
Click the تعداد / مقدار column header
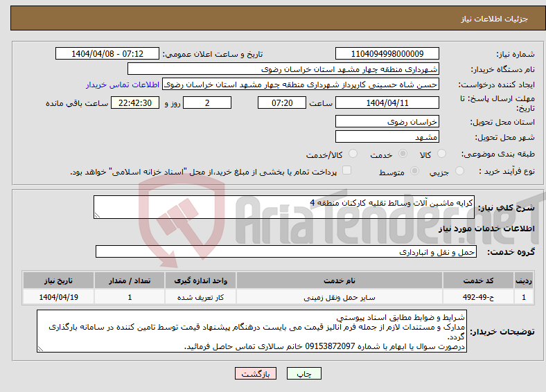[130, 280]
